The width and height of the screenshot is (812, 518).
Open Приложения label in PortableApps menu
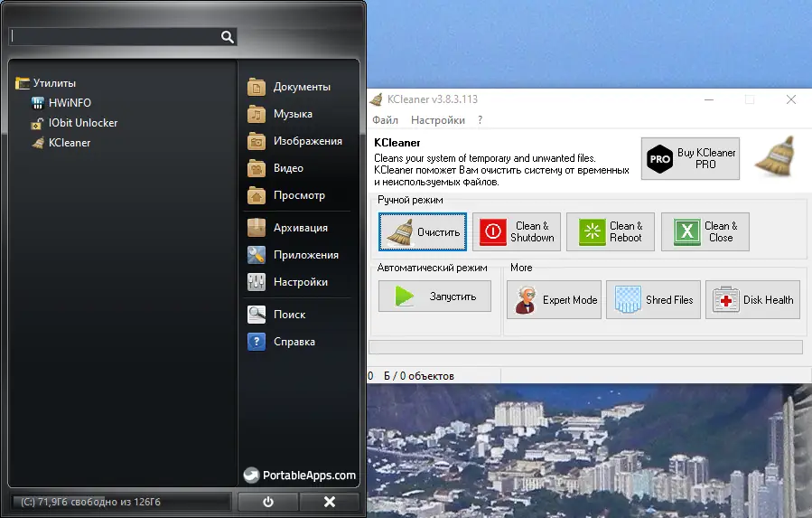click(306, 255)
